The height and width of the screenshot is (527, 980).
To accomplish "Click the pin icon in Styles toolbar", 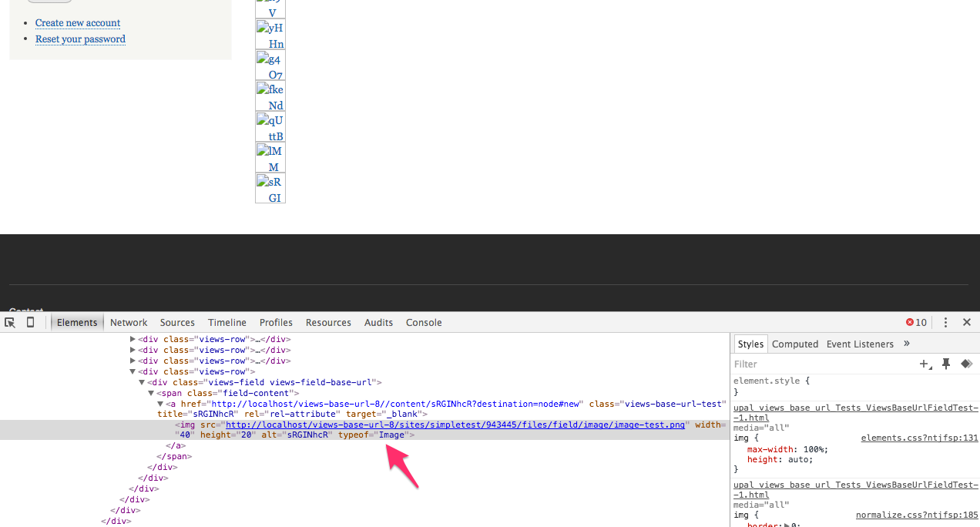I will 946,364.
